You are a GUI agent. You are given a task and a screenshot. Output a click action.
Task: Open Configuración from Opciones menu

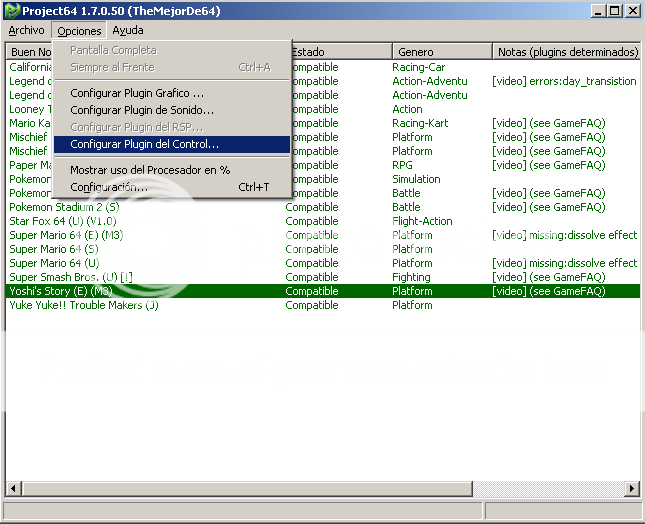tap(172, 187)
